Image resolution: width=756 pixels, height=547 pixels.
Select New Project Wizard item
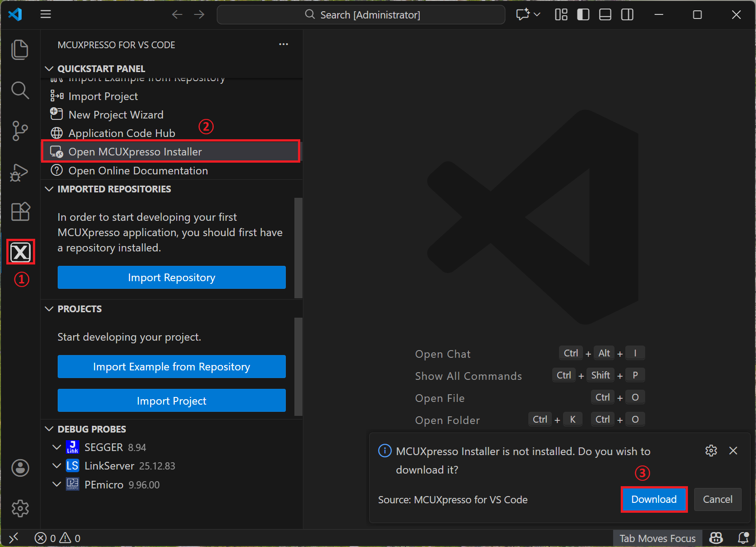116,115
